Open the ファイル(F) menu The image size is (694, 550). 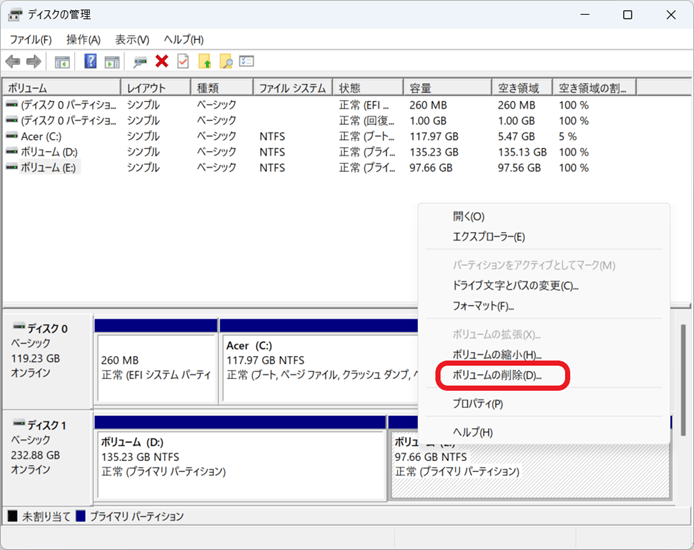pyautogui.click(x=31, y=39)
